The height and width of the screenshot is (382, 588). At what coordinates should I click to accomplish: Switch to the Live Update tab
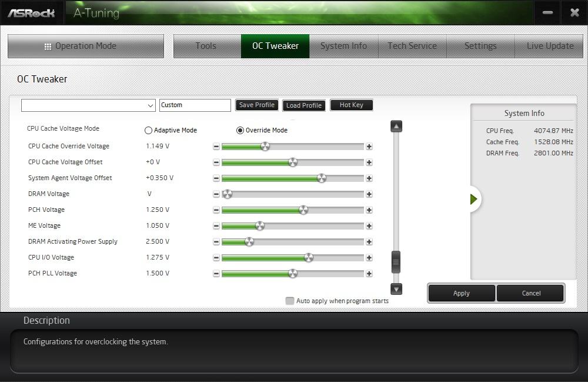549,46
